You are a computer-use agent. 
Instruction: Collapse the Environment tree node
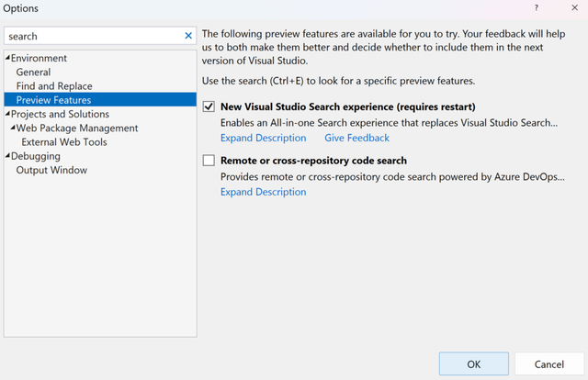[x=7, y=58]
